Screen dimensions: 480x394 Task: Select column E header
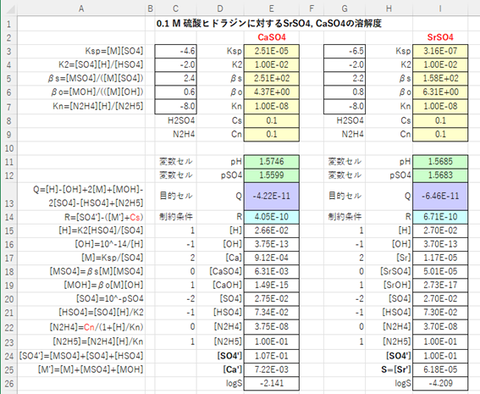pyautogui.click(x=271, y=8)
